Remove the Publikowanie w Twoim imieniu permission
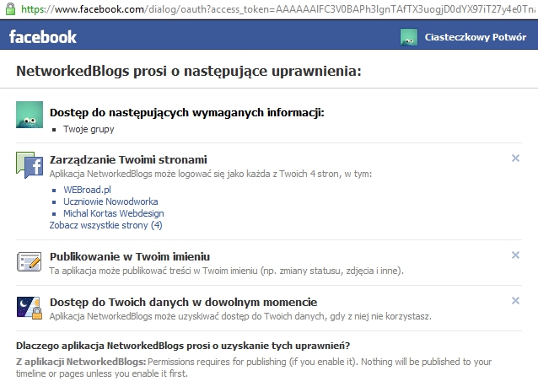The width and height of the screenshot is (538, 392). pos(515,255)
